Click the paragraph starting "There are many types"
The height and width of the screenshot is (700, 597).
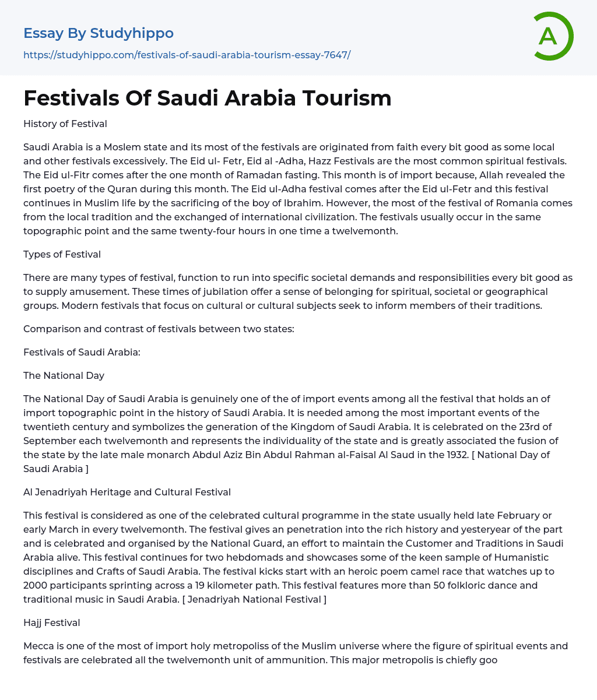[x=297, y=291]
